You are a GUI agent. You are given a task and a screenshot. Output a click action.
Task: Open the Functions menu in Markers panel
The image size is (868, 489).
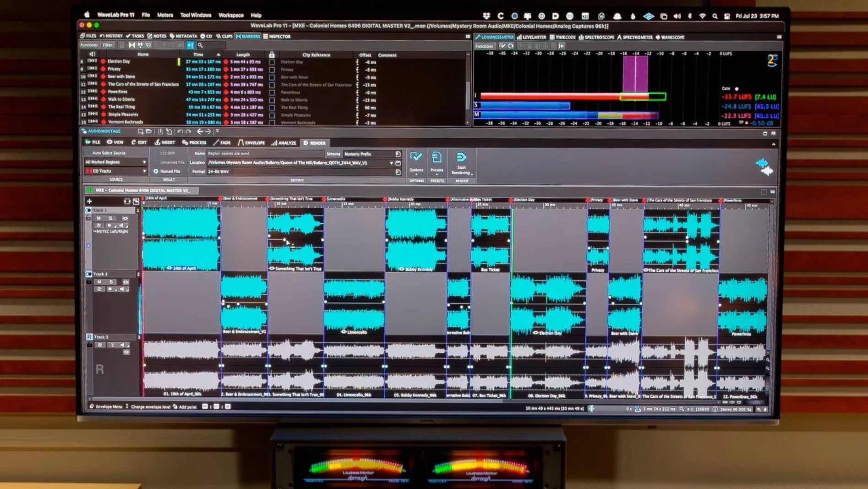(89, 45)
